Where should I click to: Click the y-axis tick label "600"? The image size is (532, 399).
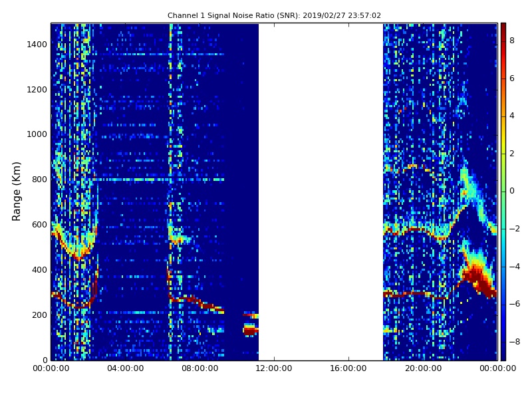[39, 225]
